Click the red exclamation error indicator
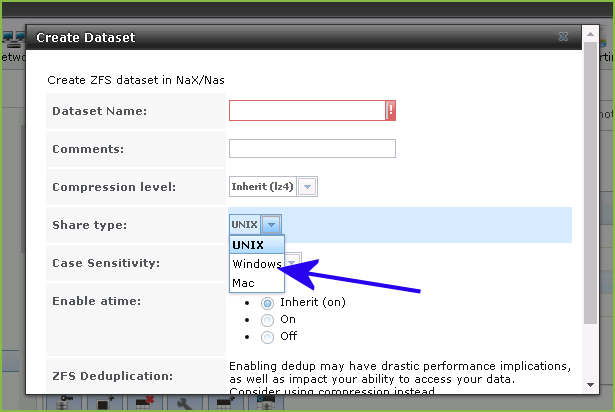615x412 pixels. point(391,111)
